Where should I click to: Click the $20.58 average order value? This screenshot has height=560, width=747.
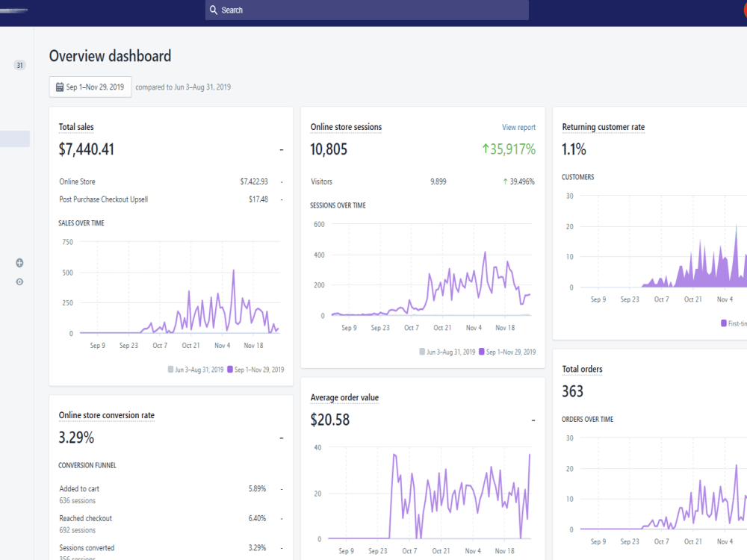click(x=329, y=420)
